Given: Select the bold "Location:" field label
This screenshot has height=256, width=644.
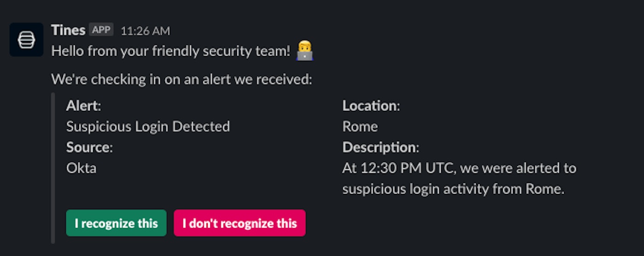Looking at the screenshot, I should tap(371, 106).
